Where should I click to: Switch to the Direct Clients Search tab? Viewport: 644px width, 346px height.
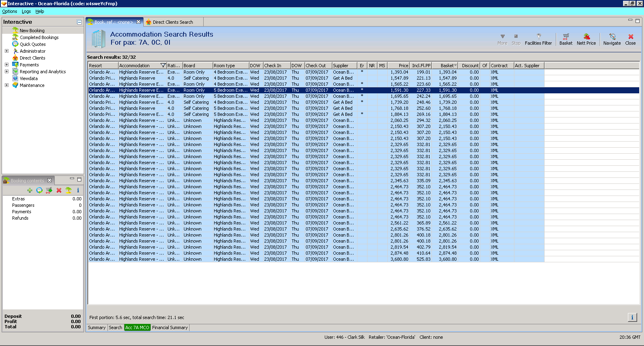[x=172, y=22]
